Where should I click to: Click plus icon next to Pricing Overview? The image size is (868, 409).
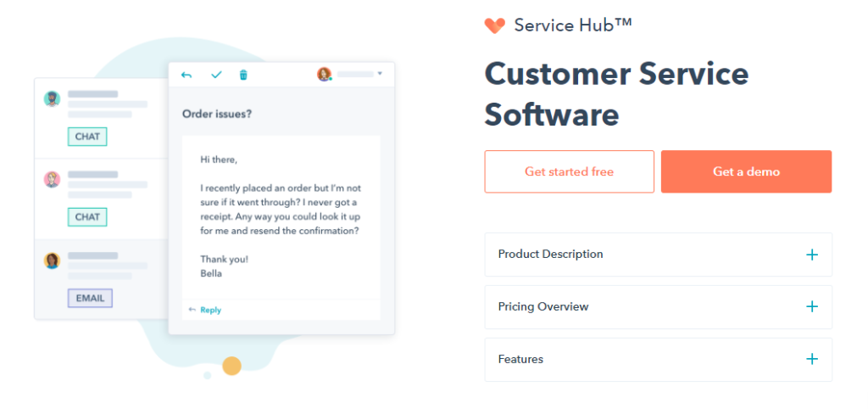click(811, 306)
